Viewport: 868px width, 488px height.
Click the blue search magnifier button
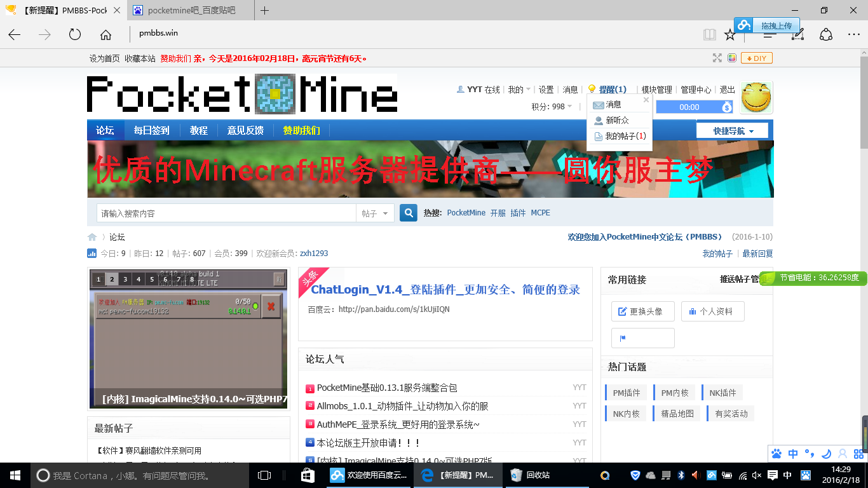click(408, 213)
